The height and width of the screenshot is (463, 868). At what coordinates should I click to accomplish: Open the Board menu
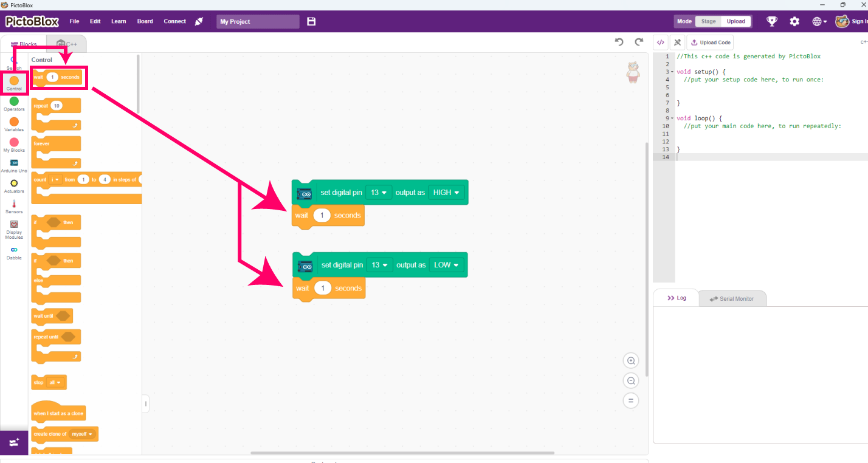(145, 21)
